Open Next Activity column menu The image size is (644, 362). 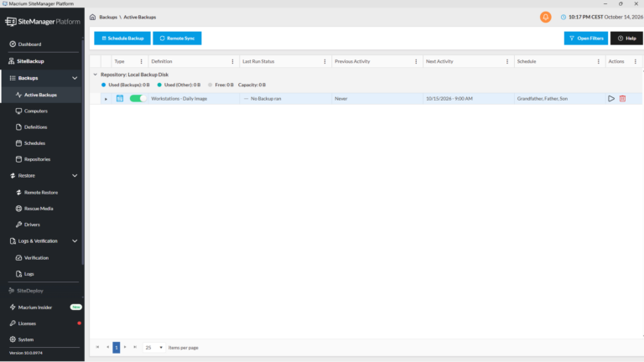(506, 61)
